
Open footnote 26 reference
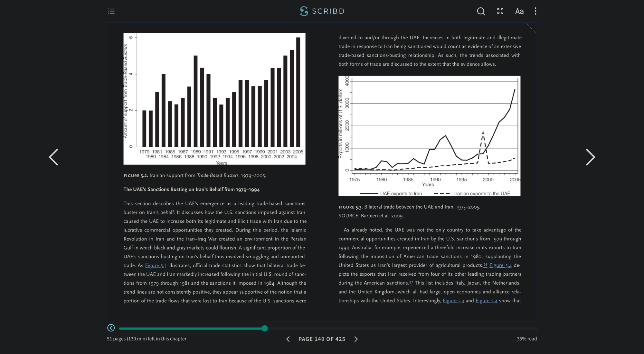[485, 265]
